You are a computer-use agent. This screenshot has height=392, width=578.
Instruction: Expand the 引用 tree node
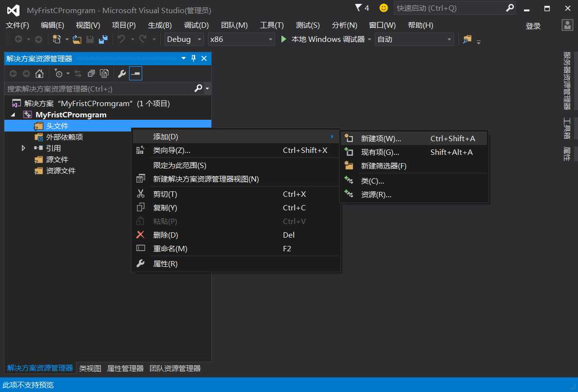coord(23,148)
